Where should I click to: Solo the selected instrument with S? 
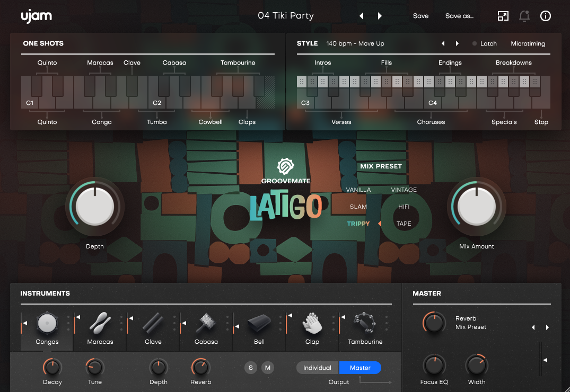pos(251,368)
